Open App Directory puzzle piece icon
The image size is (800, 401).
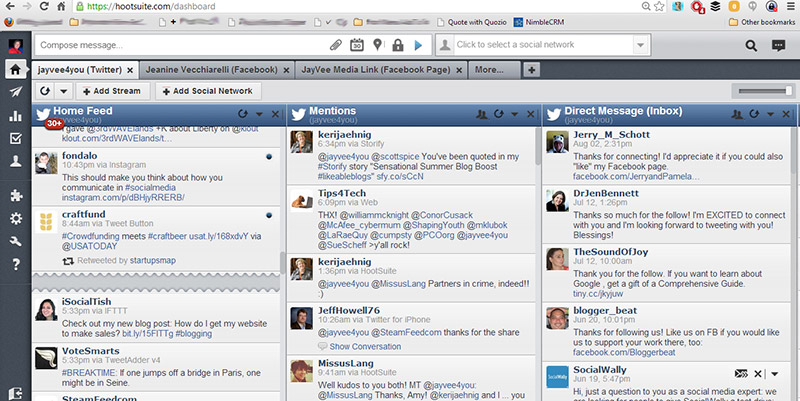[x=16, y=195]
